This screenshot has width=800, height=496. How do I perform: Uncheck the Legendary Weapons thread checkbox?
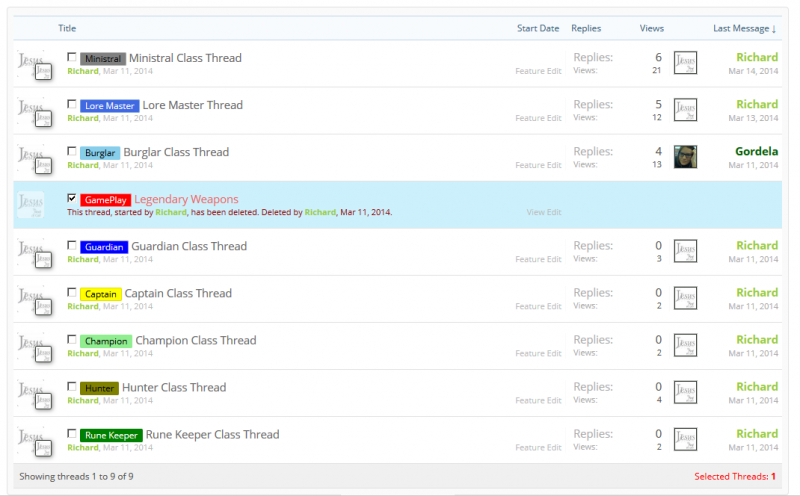pyautogui.click(x=72, y=198)
